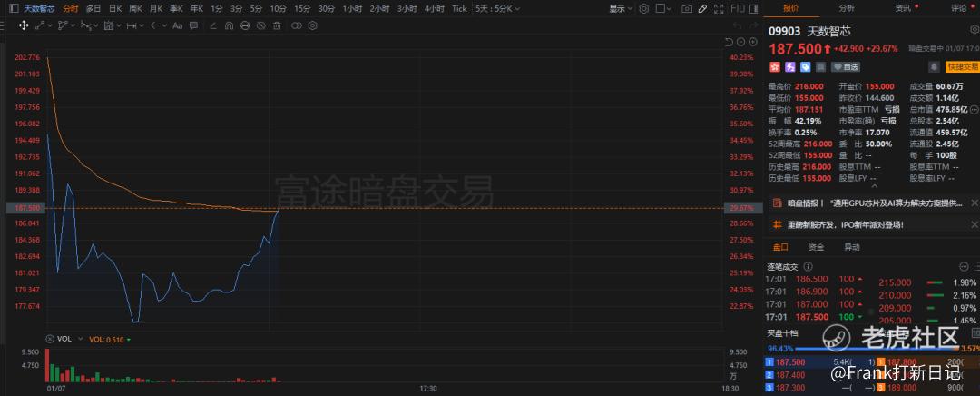Toggle the right sidebar panel icon
Screen dimensions: 980x396
click(753, 9)
